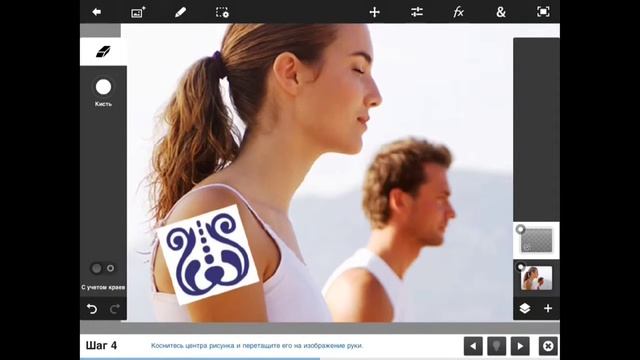Go back with the left arrow icon
This screenshot has width=640, height=360.
coord(97,12)
